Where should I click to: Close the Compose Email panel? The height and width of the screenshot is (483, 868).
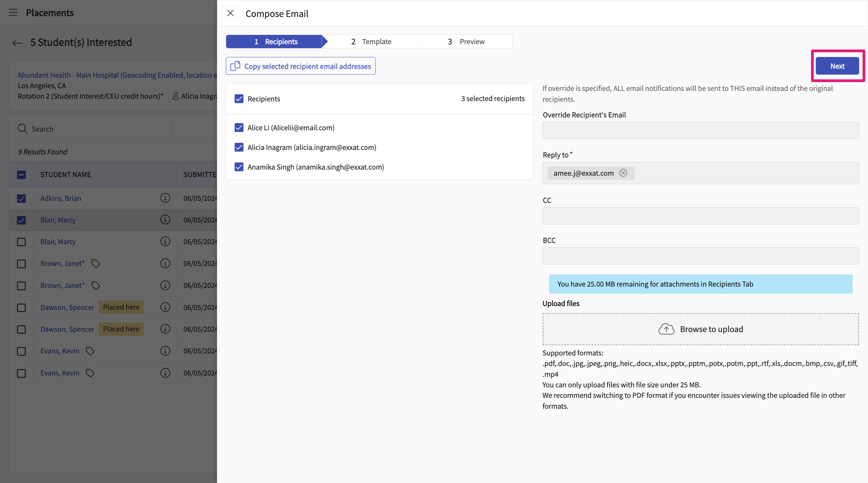[x=230, y=13]
